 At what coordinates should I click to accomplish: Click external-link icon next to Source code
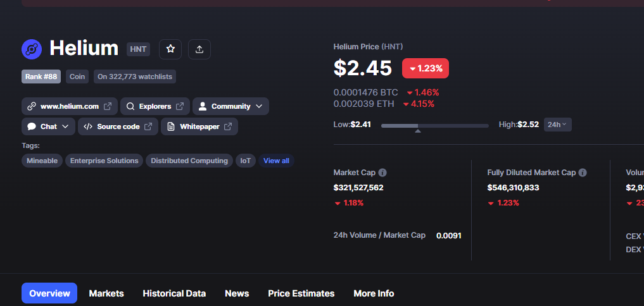tap(148, 126)
